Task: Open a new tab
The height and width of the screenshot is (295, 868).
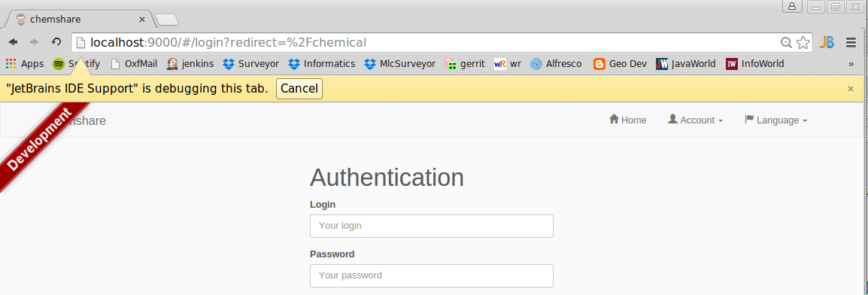Action: (167, 20)
